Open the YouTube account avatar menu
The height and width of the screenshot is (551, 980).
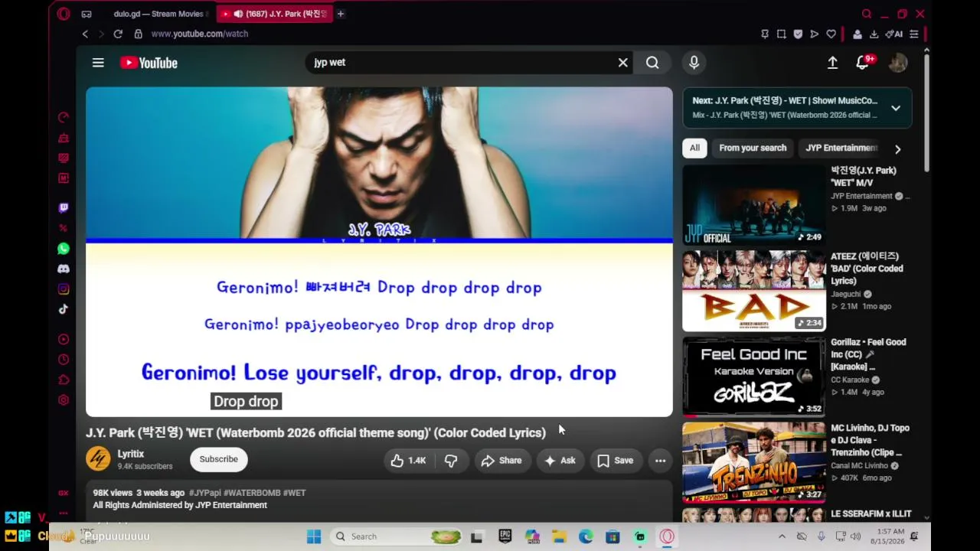tap(898, 63)
